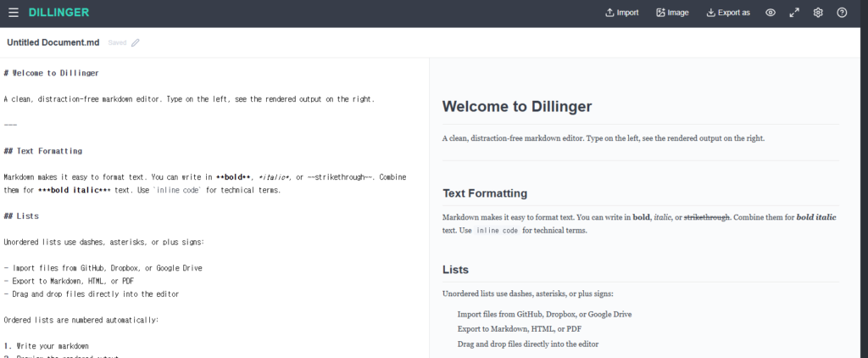Click the download icon beside Export as
The width and height of the screenshot is (868, 358).
point(711,13)
